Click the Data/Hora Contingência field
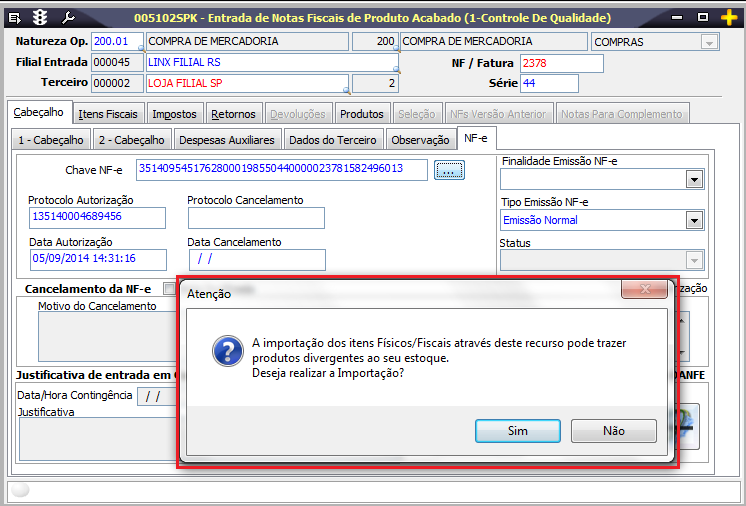This screenshot has width=746, height=506. pos(157,396)
